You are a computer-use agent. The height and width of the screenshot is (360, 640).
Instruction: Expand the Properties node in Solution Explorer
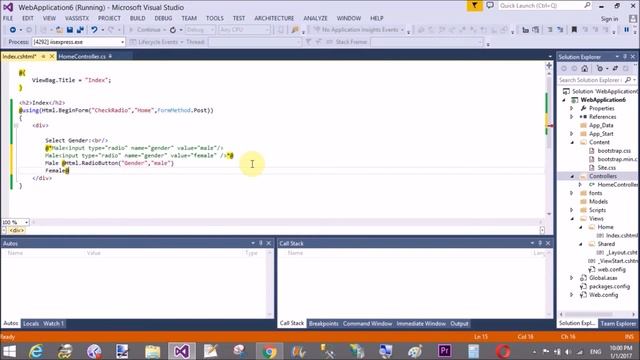572,108
